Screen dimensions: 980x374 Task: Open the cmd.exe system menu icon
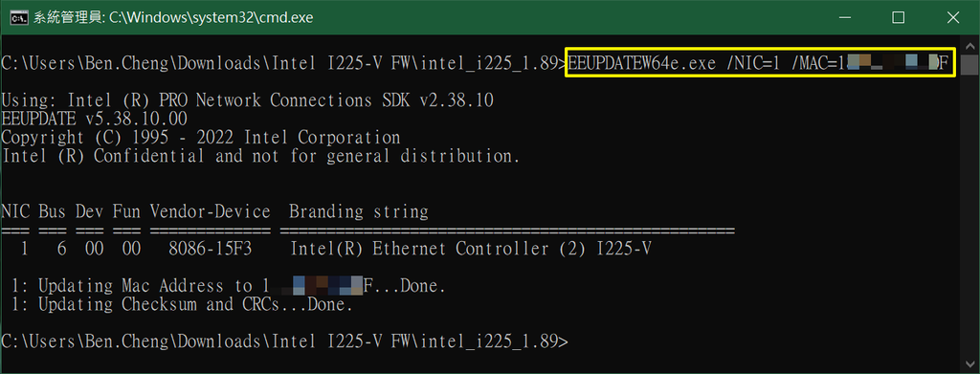(18, 17)
